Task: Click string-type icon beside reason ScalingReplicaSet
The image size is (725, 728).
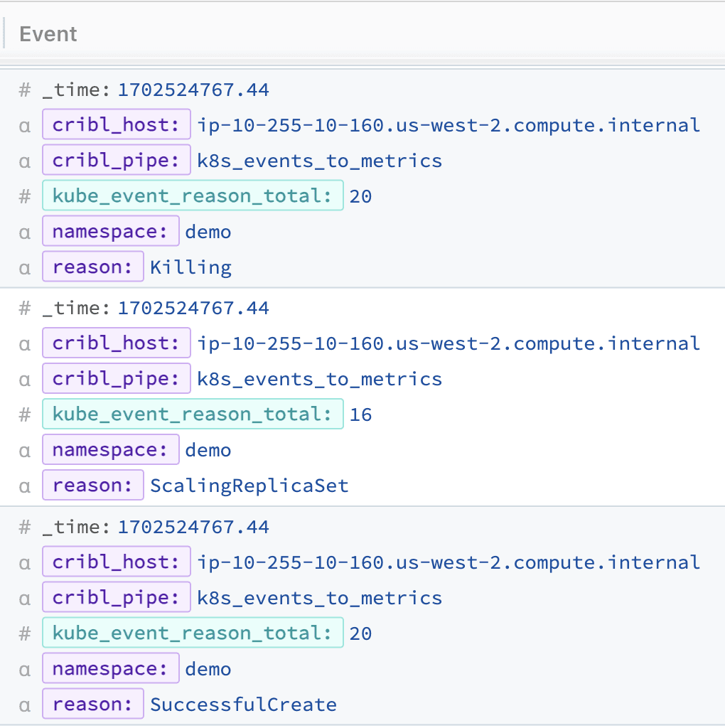Action: (x=25, y=486)
